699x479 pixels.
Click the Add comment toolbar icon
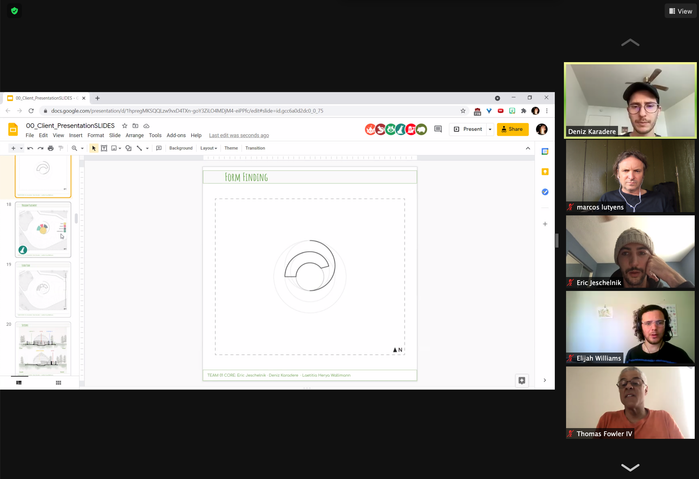(x=159, y=148)
